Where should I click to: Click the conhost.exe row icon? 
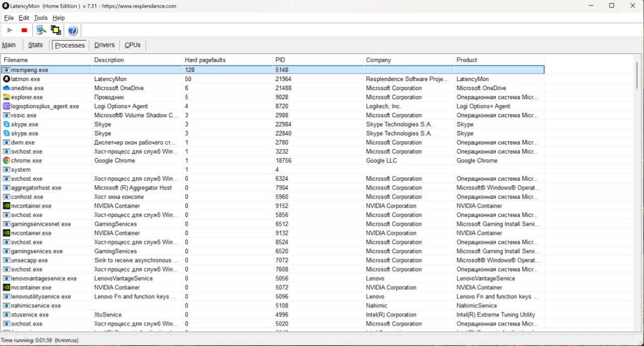[7, 197]
